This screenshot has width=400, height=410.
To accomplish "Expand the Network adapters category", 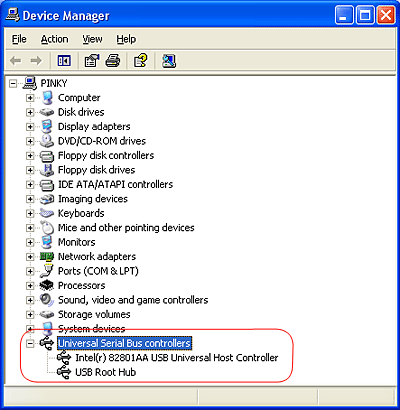I will point(30,257).
